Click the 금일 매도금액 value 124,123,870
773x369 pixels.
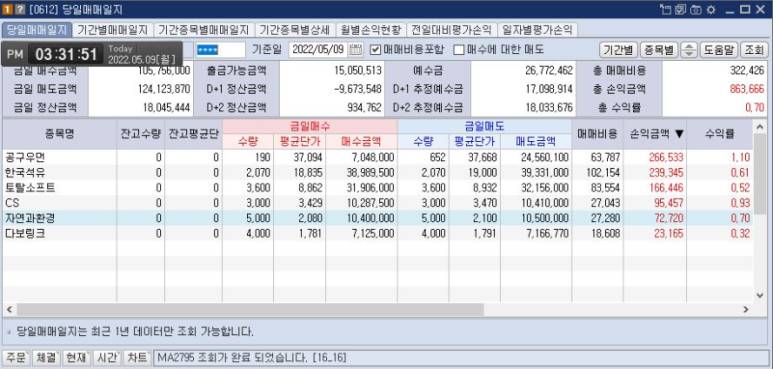165,90
